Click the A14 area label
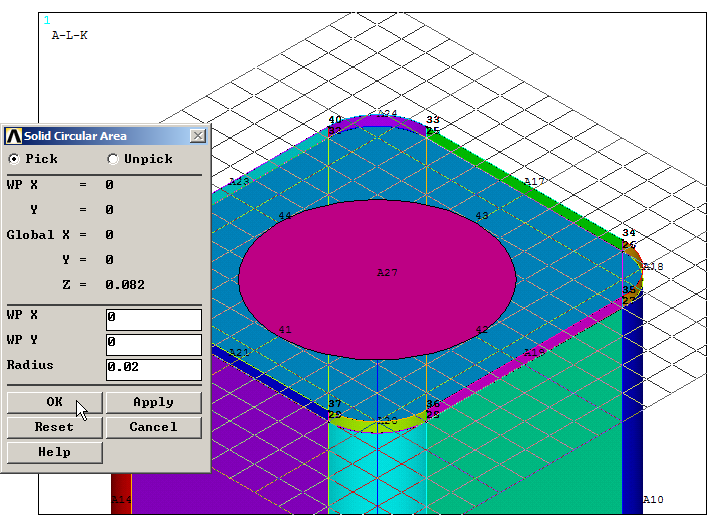Image resolution: width=720 pixels, height=528 pixels. 121,500
